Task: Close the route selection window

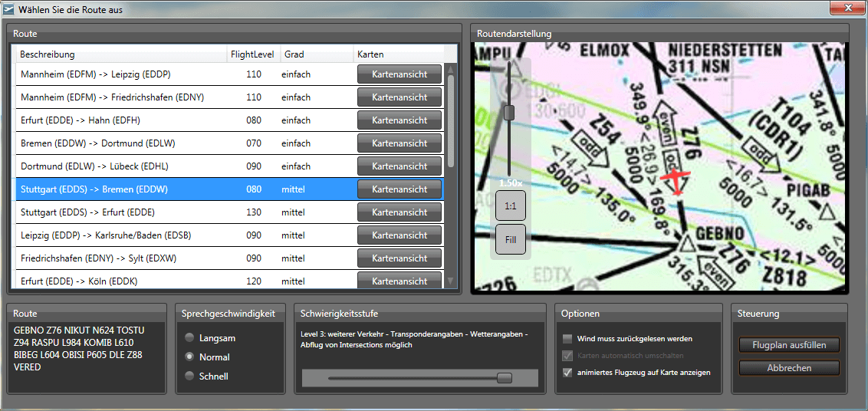Action: 846,8
